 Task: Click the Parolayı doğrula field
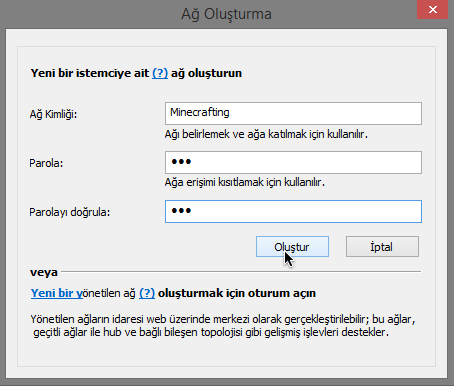point(293,212)
